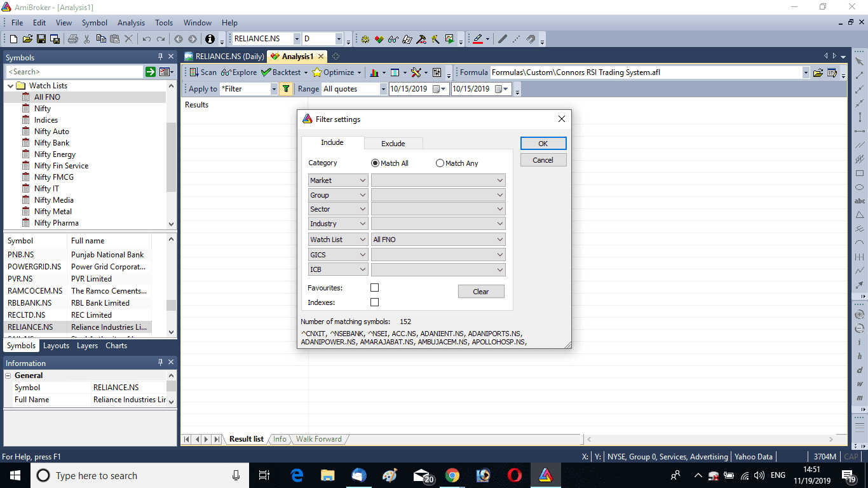Viewport: 868px width, 488px height.
Task: Open the Group value dropdown
Action: point(438,195)
